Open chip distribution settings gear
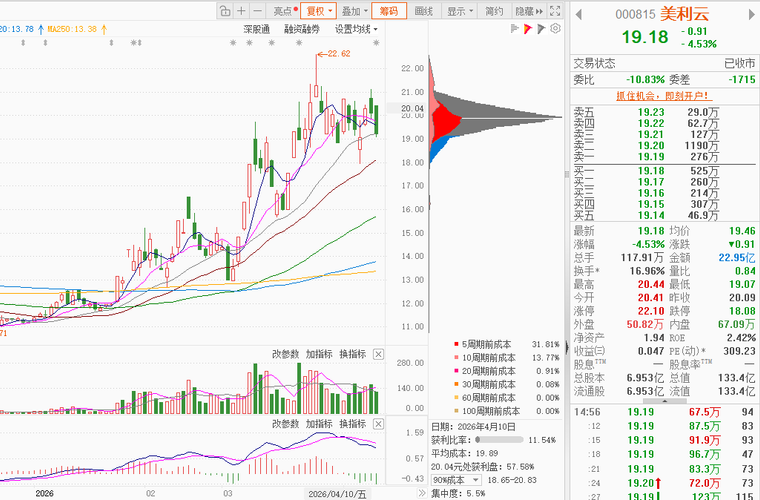The width and height of the screenshot is (760, 500). (555, 29)
